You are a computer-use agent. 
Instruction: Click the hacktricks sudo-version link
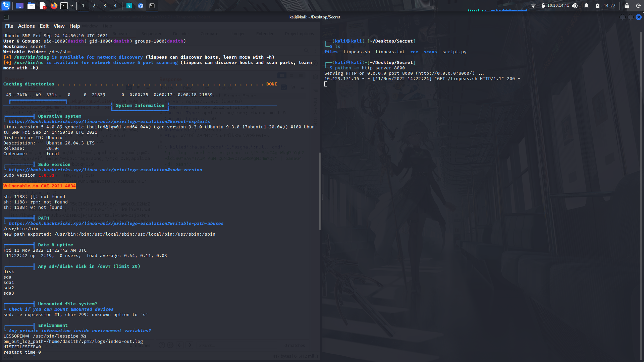(x=105, y=170)
